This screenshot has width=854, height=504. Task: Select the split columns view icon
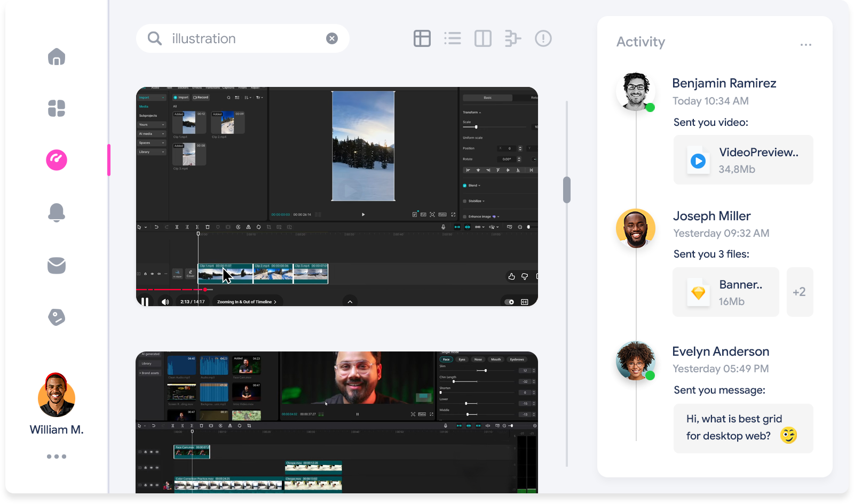coord(483,38)
